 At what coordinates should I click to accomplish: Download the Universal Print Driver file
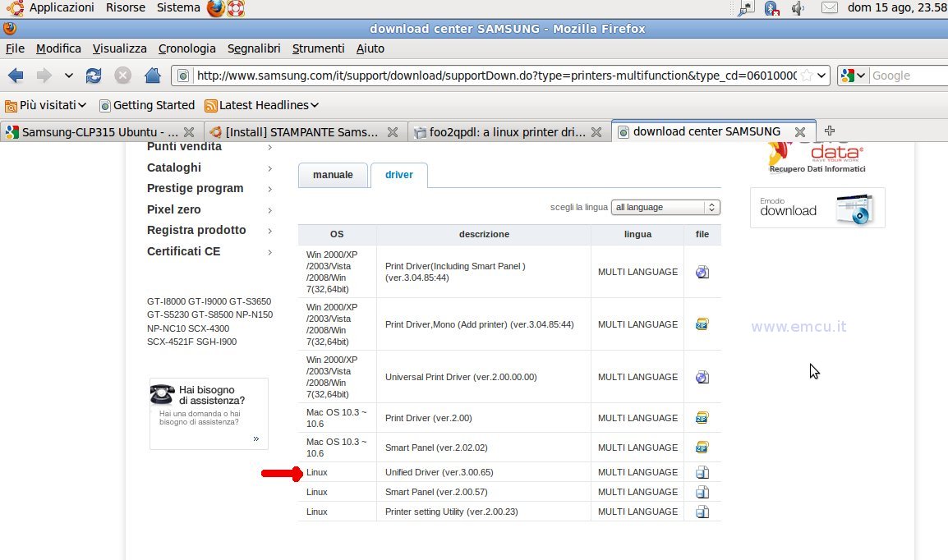coord(702,377)
